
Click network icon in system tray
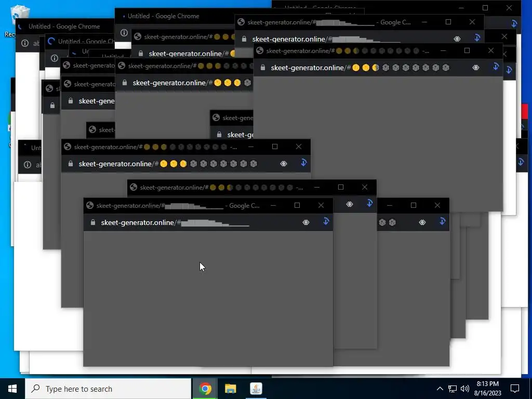453,389
